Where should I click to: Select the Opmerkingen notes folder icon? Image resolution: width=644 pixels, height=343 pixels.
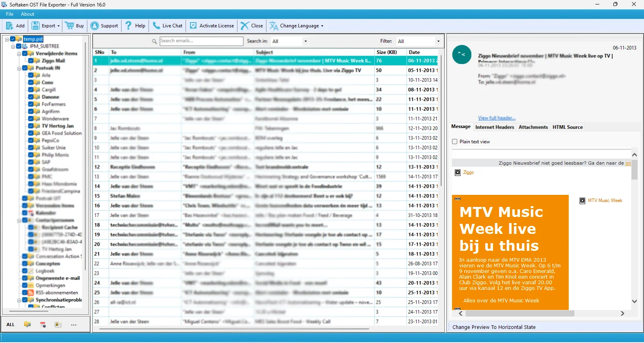[31, 285]
